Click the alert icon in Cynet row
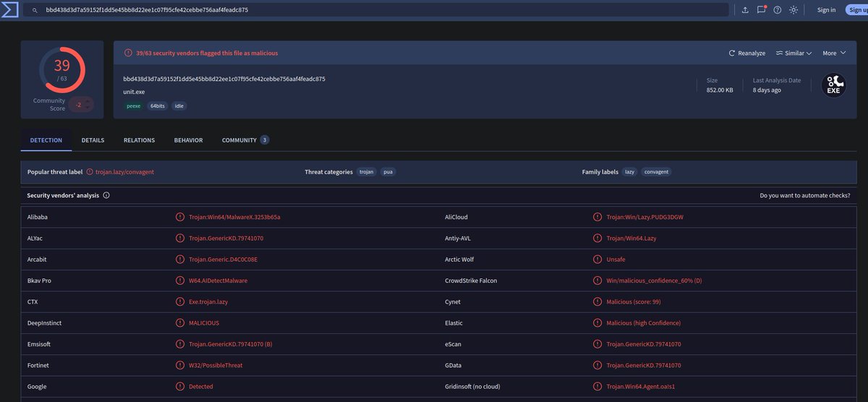 click(597, 301)
